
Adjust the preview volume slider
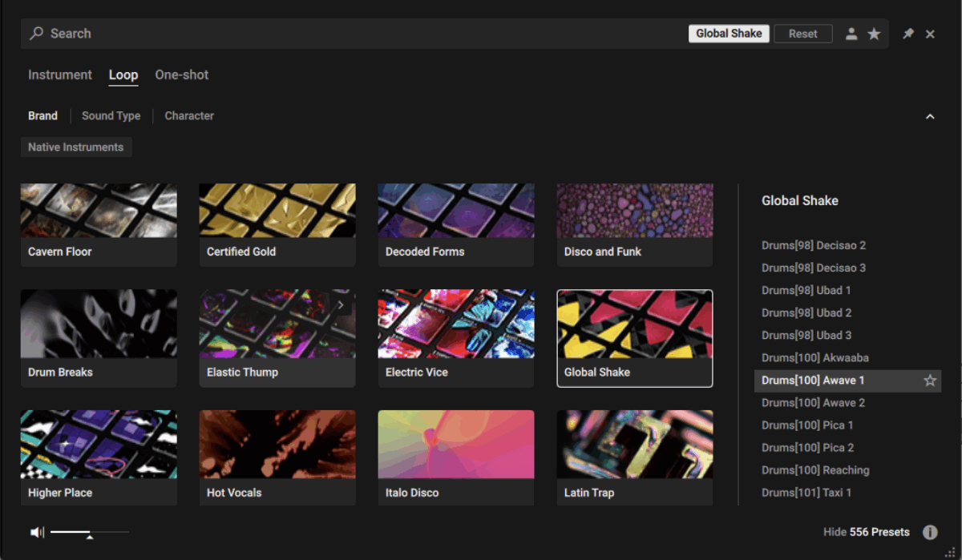(89, 532)
